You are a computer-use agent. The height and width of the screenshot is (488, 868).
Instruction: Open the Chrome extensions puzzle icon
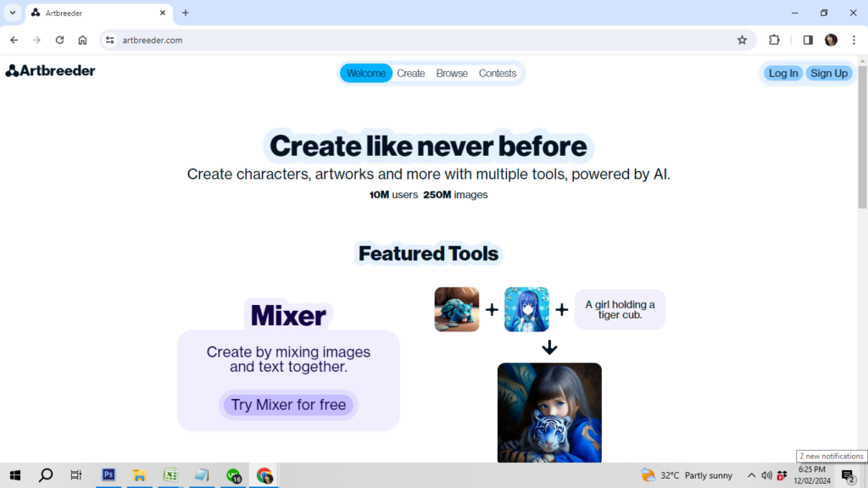(x=774, y=40)
